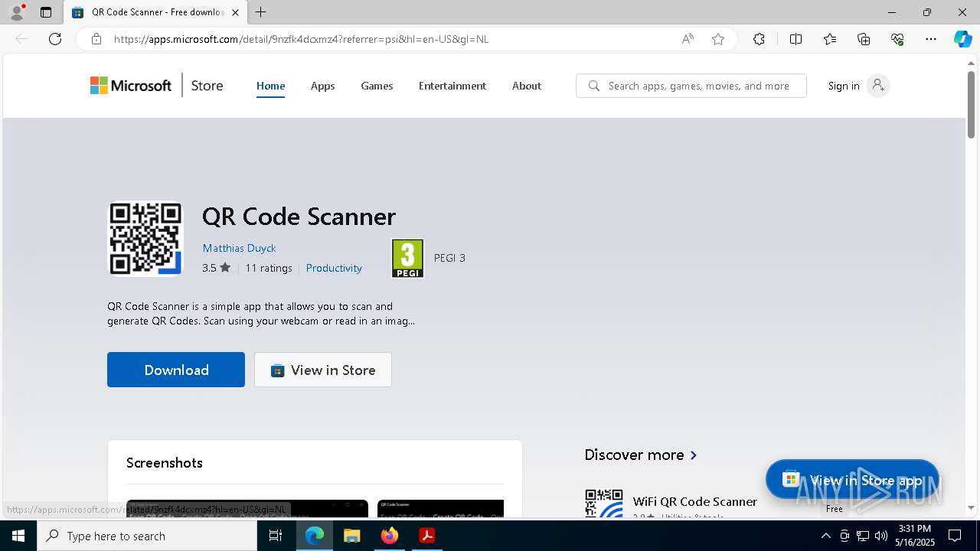
Task: Open the tab actions menu icon
Action: [46, 12]
